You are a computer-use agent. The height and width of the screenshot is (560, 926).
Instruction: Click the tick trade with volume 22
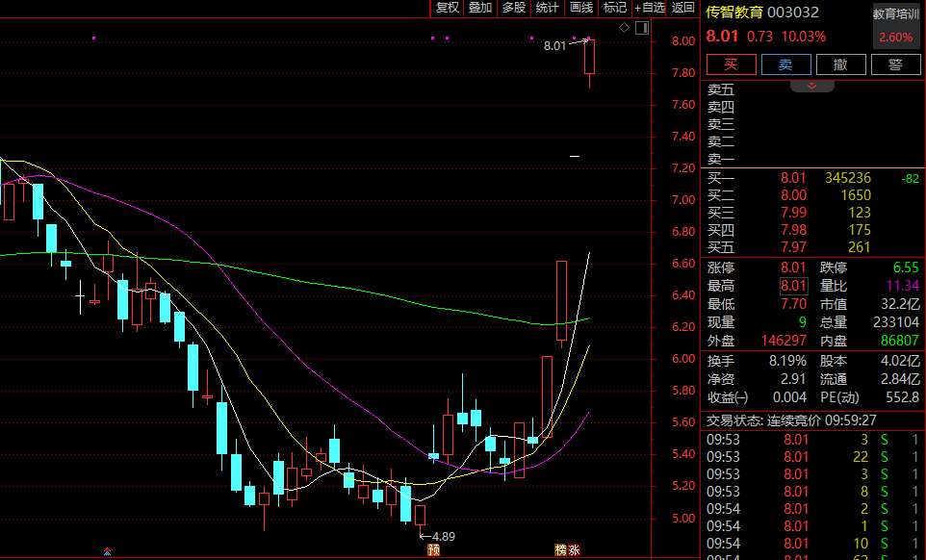[x=861, y=457]
